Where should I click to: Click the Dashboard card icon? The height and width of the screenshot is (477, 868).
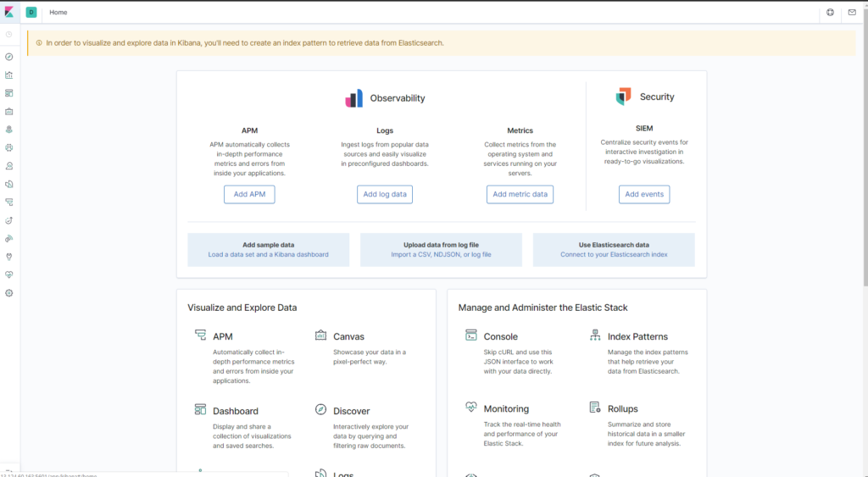coord(200,409)
